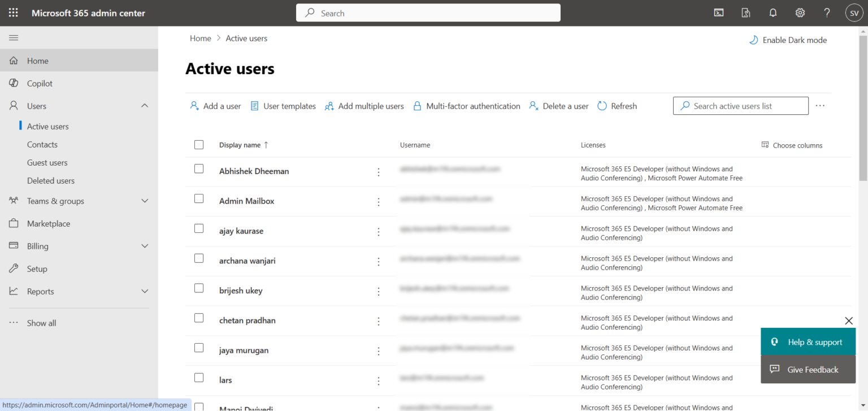Click the Choose columns button
This screenshot has height=411, width=868.
792,145
